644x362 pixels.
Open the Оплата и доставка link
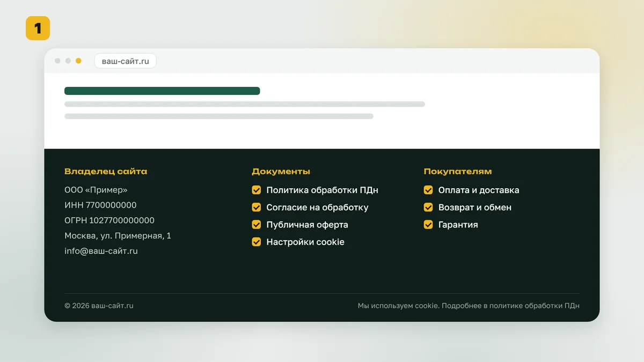(479, 190)
